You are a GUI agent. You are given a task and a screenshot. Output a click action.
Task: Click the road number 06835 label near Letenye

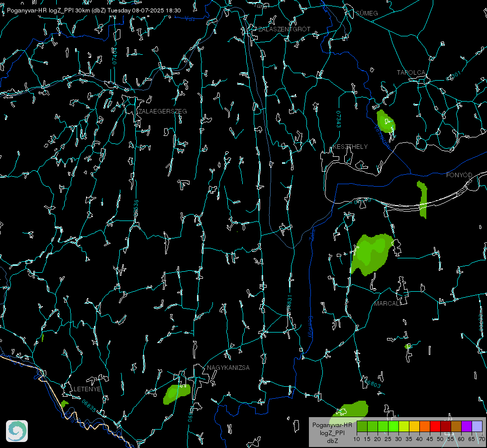[x=89, y=406]
